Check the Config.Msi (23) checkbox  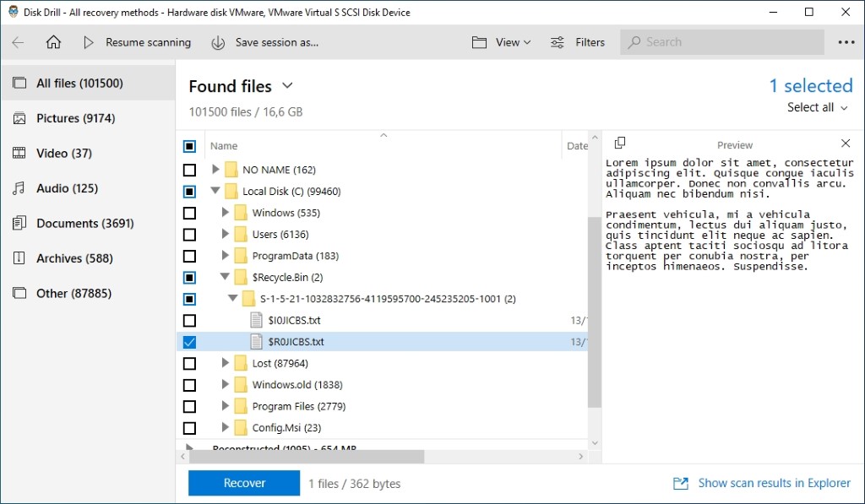pos(189,428)
